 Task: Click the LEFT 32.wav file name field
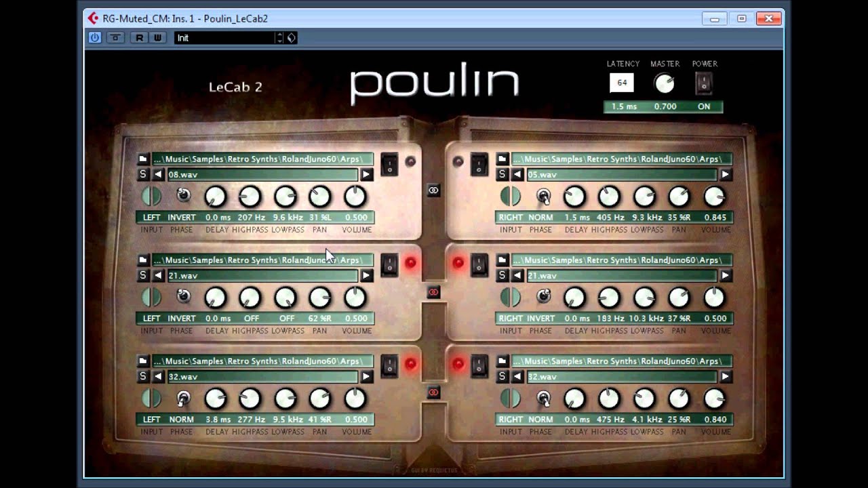262,377
